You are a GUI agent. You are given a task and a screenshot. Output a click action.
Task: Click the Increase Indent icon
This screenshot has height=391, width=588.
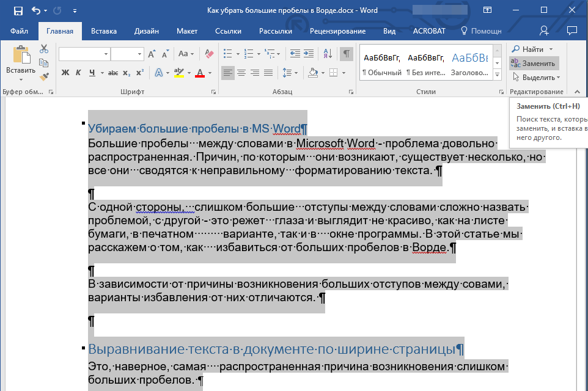pos(309,54)
